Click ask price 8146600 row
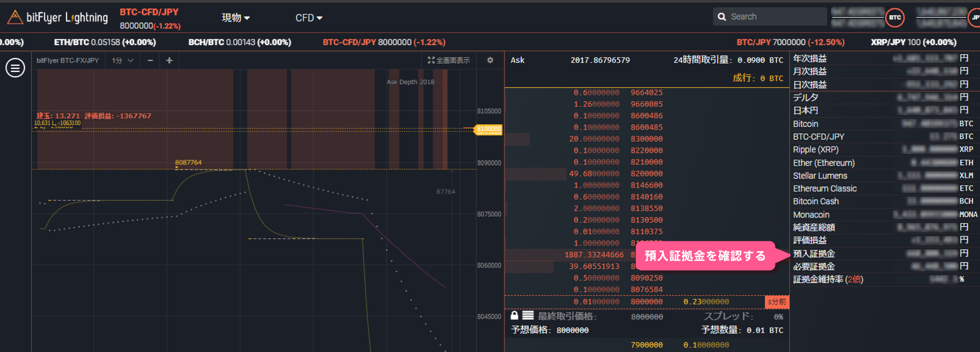 click(647, 185)
